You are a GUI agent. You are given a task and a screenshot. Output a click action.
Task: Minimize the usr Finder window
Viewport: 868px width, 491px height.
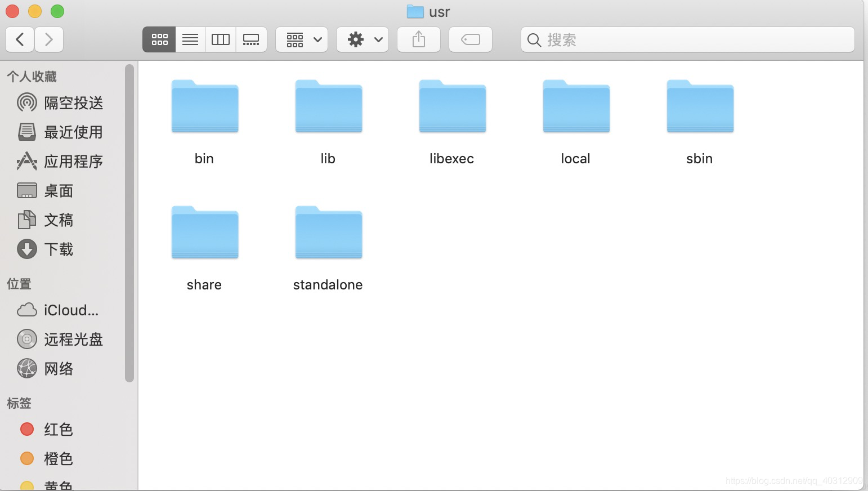point(35,11)
